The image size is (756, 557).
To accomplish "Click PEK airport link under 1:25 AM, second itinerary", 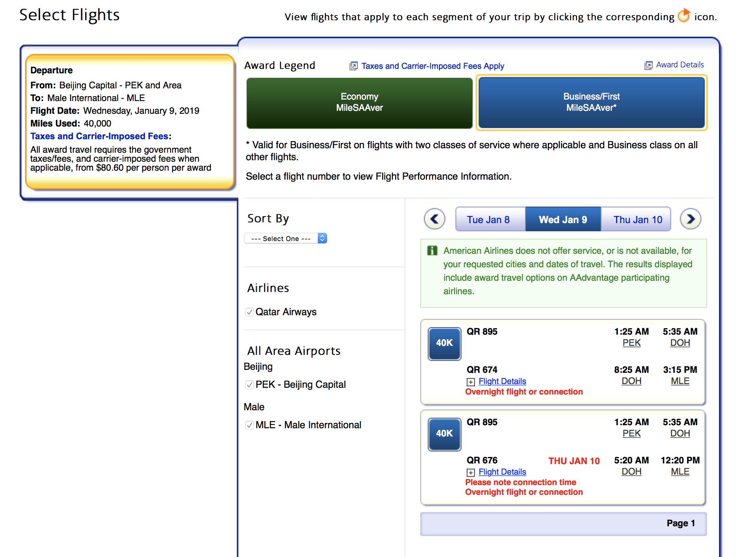I will pyautogui.click(x=631, y=433).
